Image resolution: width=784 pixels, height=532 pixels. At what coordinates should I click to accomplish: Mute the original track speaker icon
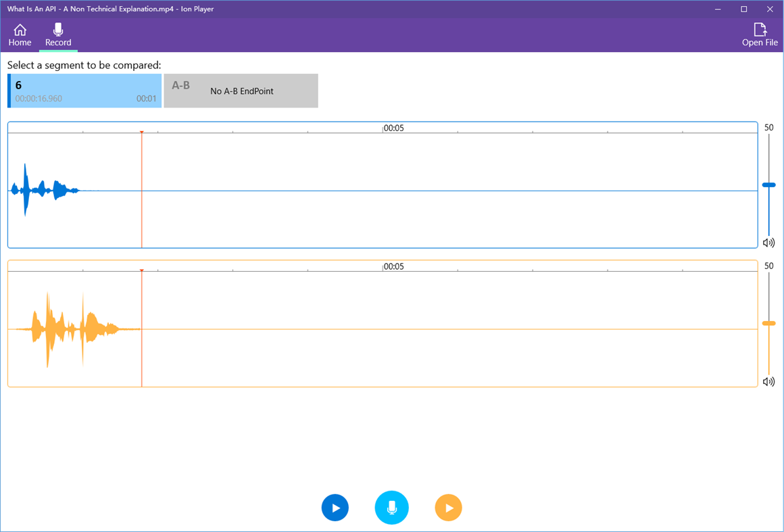click(769, 243)
